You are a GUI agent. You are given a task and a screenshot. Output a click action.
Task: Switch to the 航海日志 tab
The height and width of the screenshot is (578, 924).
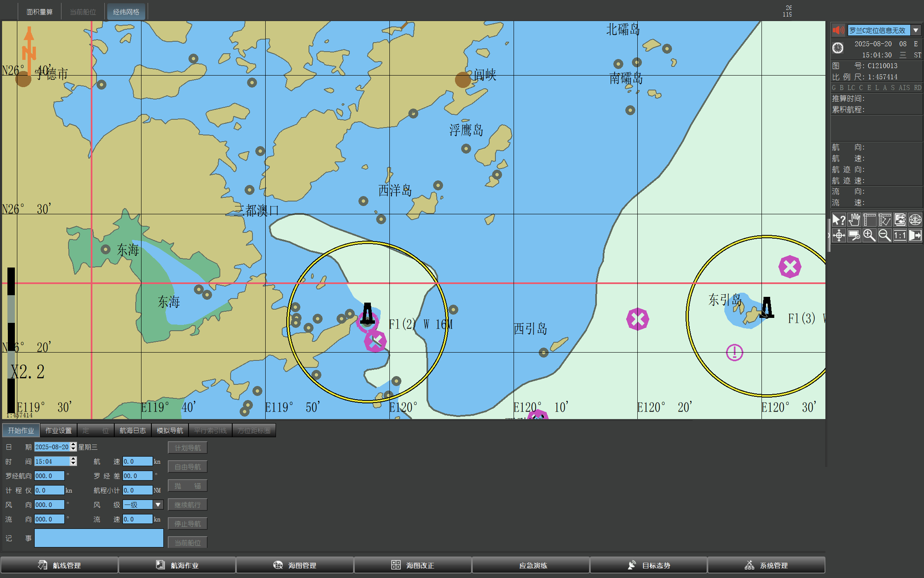(x=132, y=431)
